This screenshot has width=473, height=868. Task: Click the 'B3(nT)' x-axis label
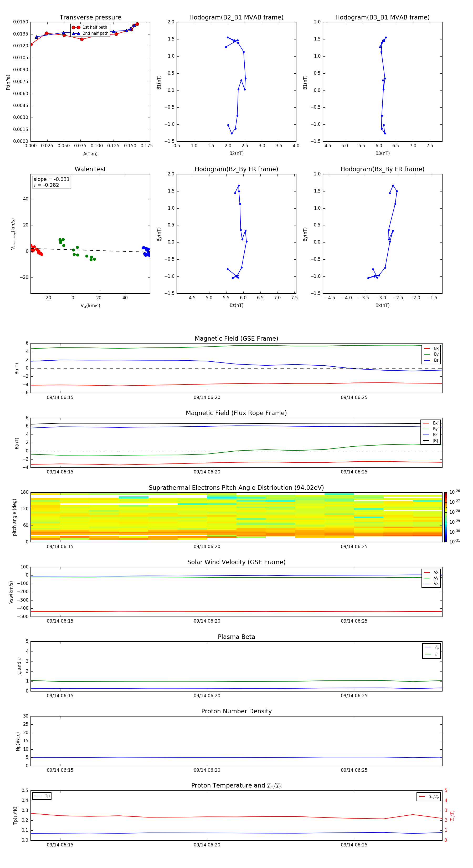pos(382,153)
